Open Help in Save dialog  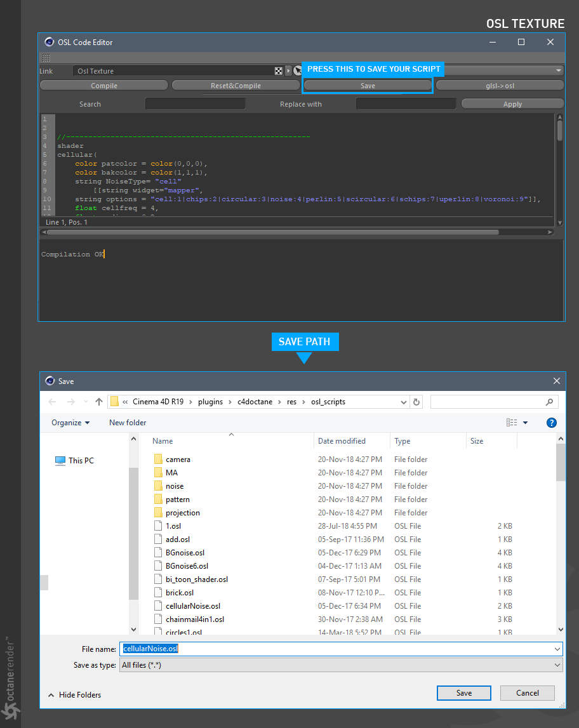click(x=552, y=423)
